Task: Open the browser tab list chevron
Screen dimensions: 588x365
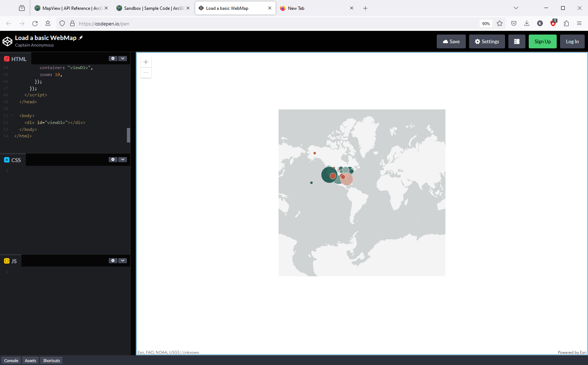Action: pyautogui.click(x=516, y=8)
